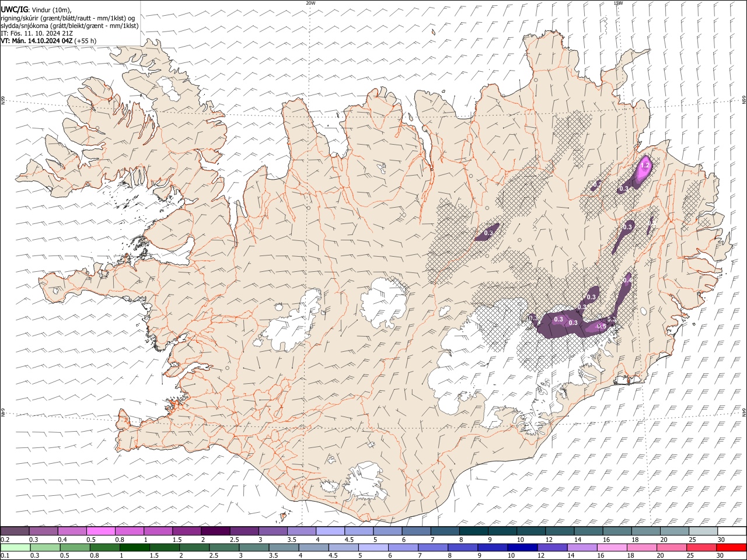This screenshot has height=560, width=747.
Task: Pick the lavender swatch labeled 4, upper scale
Action: 330,531
